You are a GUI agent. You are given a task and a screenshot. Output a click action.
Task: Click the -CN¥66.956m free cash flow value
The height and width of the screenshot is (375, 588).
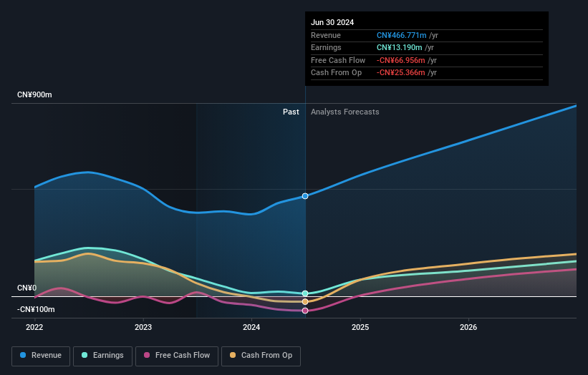pos(401,60)
